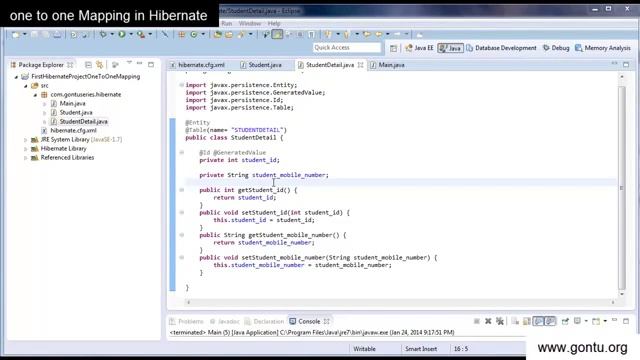Click the Open Perspective icon
Image resolution: width=640 pixels, height=360 pixels.
[x=393, y=48]
